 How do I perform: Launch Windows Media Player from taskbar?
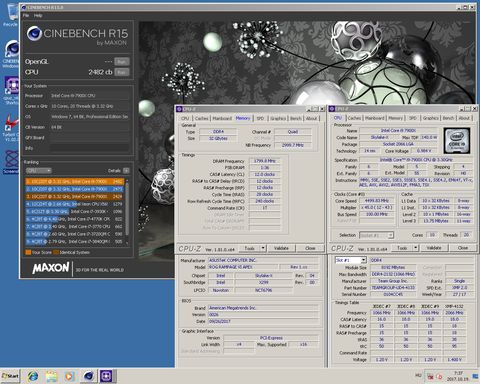tap(69, 376)
